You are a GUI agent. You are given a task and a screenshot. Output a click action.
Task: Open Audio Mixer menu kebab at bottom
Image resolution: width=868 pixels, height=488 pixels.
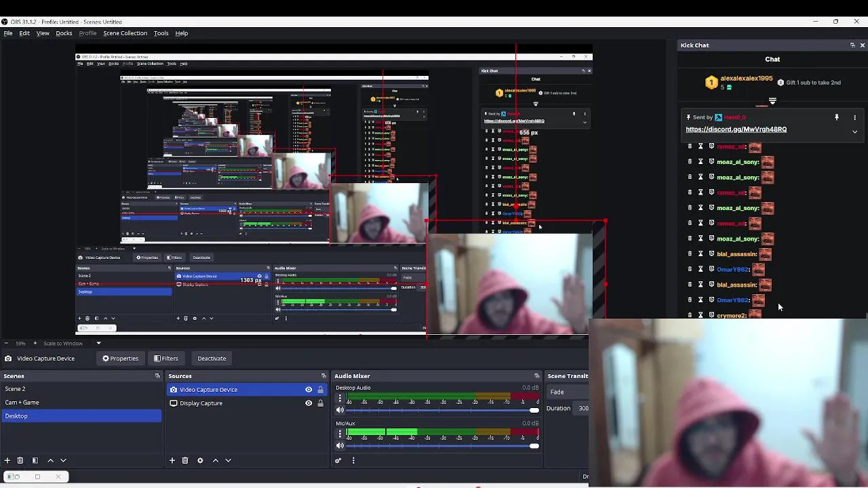point(353,460)
